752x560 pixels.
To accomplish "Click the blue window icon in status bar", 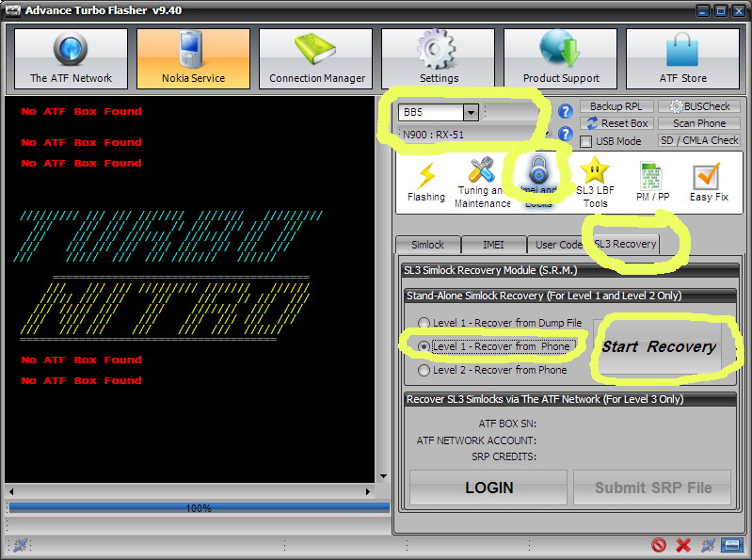I will click(x=732, y=545).
